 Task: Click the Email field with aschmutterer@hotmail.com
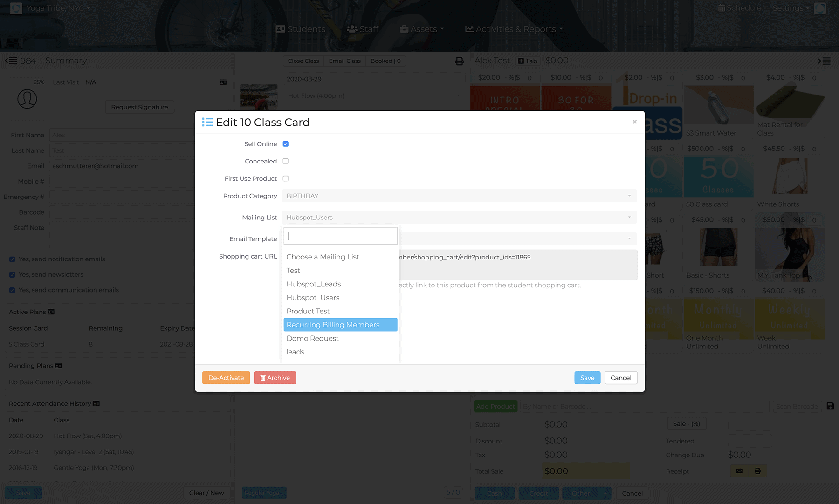123,166
